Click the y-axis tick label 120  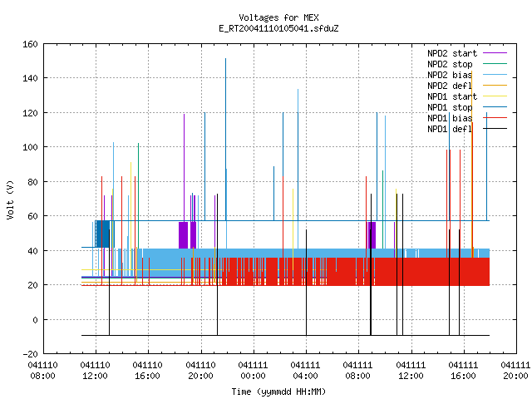pos(30,113)
